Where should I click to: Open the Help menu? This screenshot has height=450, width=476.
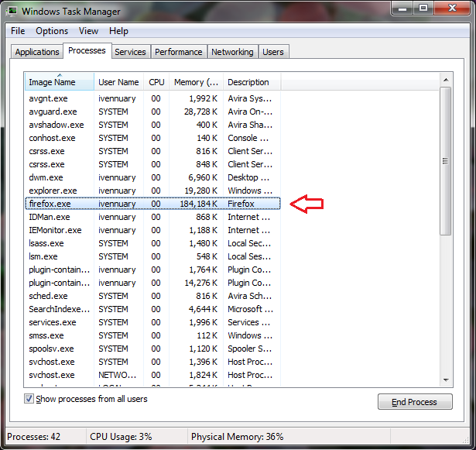coord(118,31)
